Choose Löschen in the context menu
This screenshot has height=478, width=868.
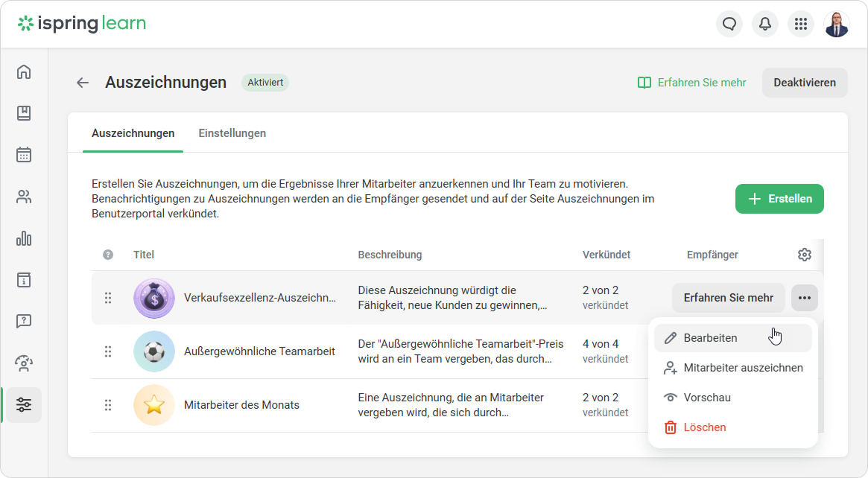tap(704, 427)
